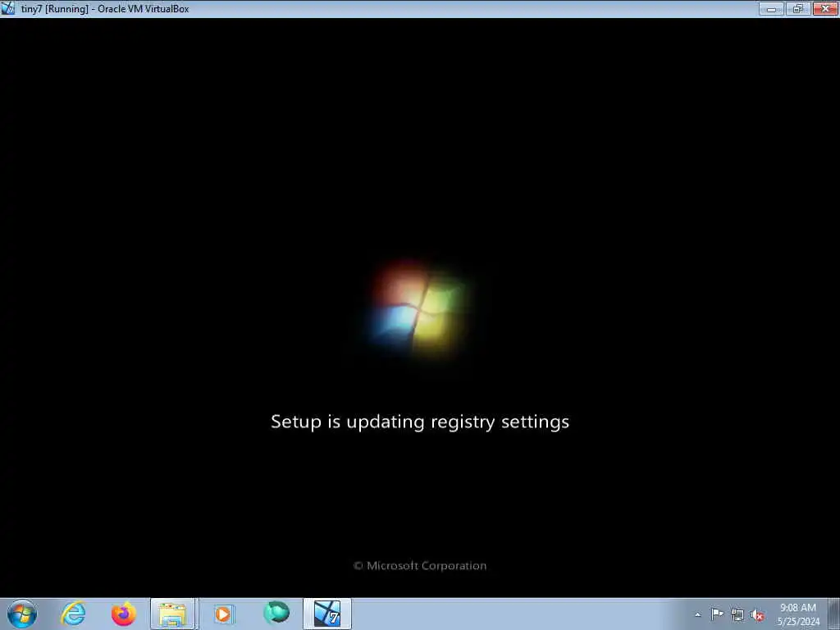
Task: Click the green round app taskbar icon
Action: tap(276, 613)
